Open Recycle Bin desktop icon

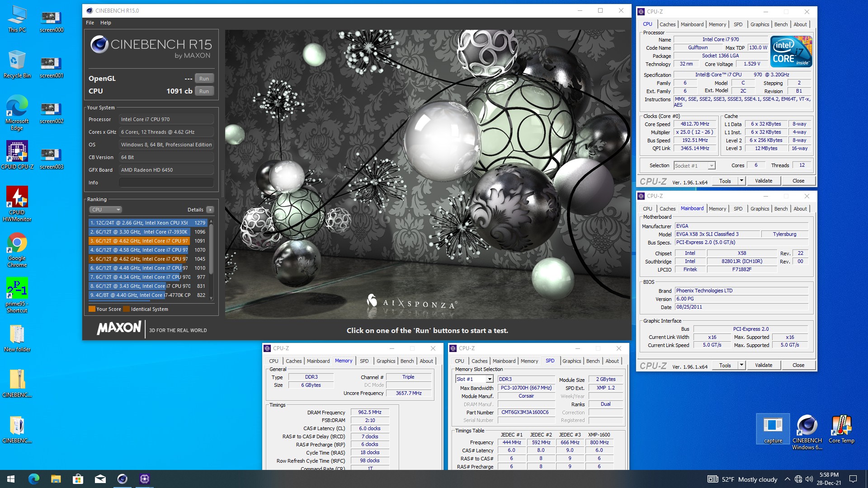17,64
